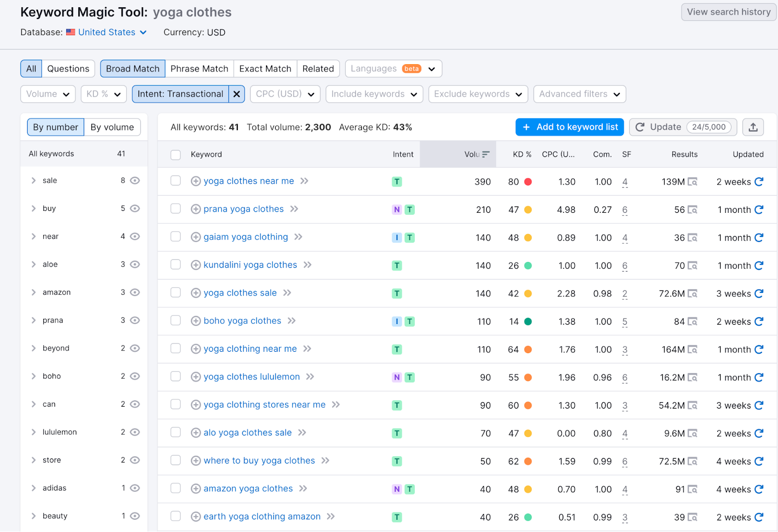Add 'boho yoga clothes' using plus icon
This screenshot has width=778, height=532.
click(195, 321)
